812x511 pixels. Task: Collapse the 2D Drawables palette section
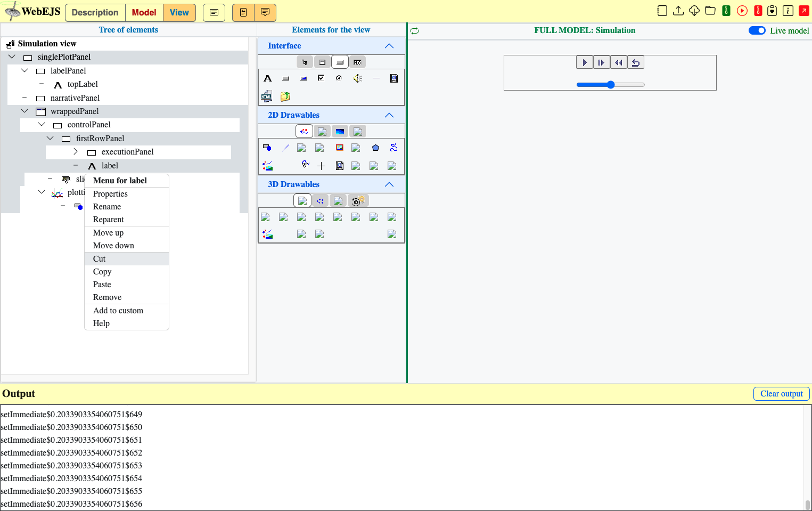click(389, 115)
